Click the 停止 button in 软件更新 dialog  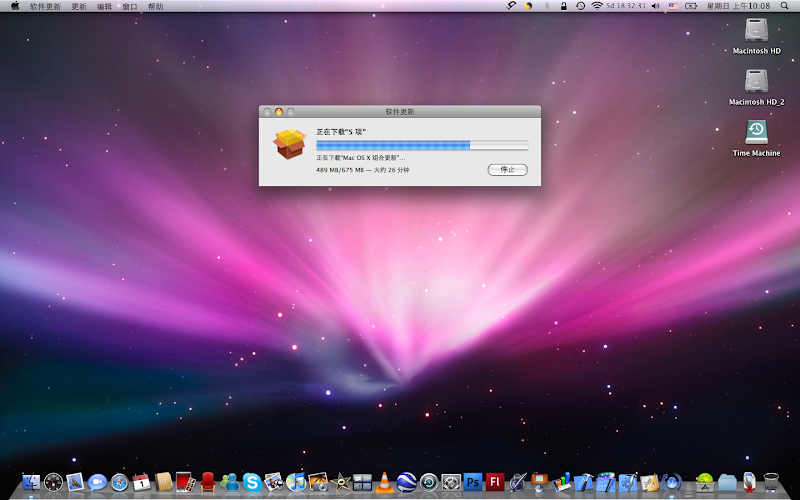point(507,169)
